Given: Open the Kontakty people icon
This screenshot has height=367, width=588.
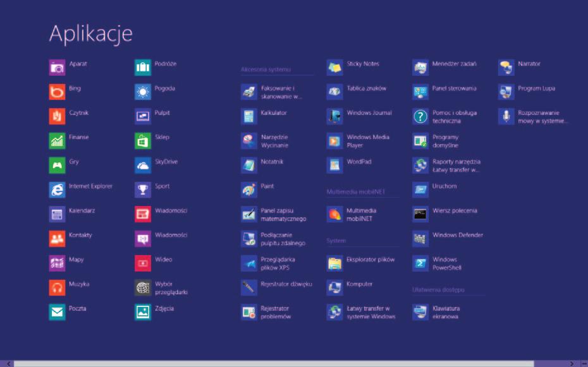Looking at the screenshot, I should pos(57,239).
